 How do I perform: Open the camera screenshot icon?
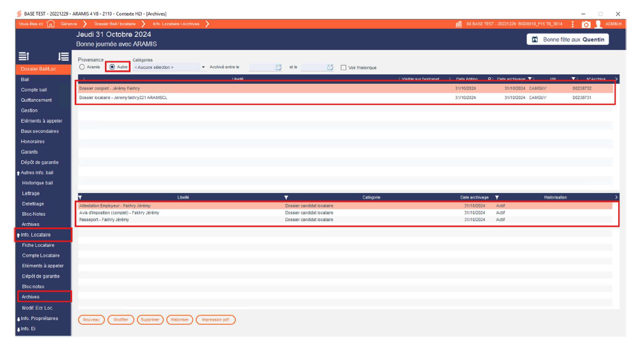coord(585,24)
